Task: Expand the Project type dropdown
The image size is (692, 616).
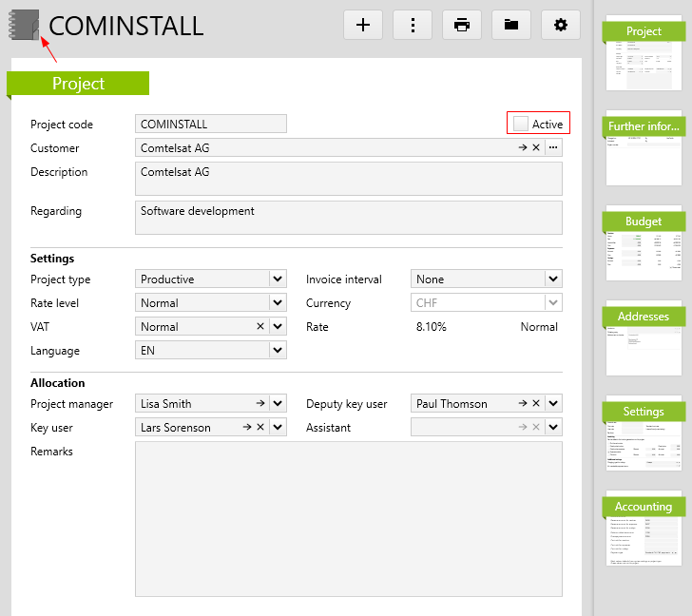Action: 278,279
